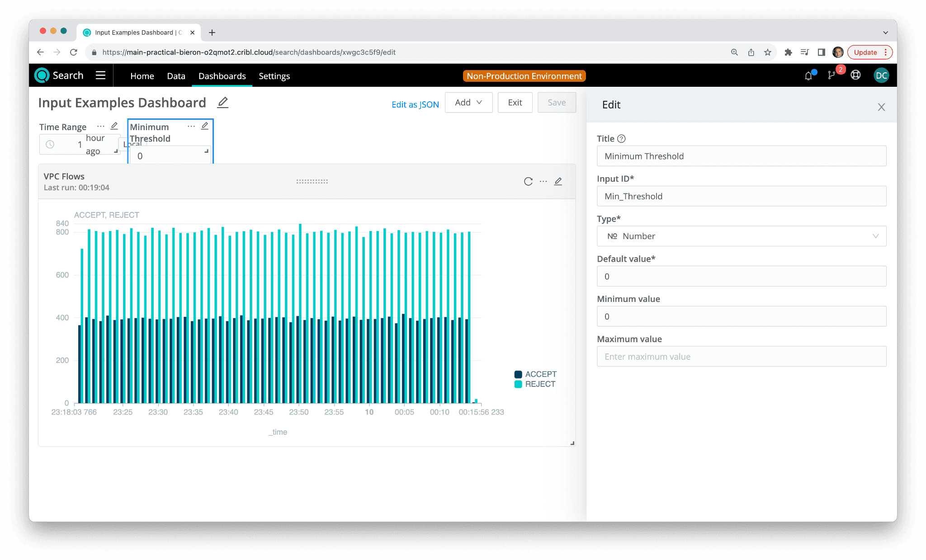Screen dimensions: 926x560
Task: Go to the Data menu
Action: point(176,76)
